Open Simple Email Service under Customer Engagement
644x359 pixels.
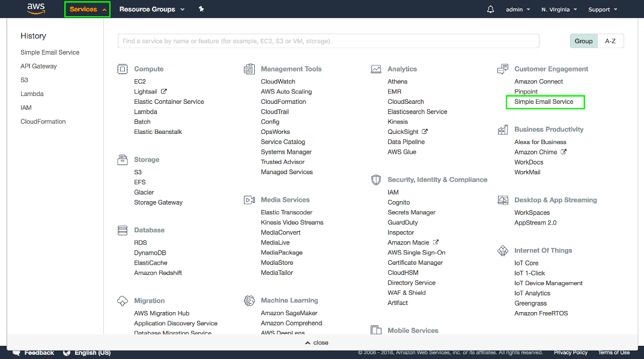tap(544, 102)
